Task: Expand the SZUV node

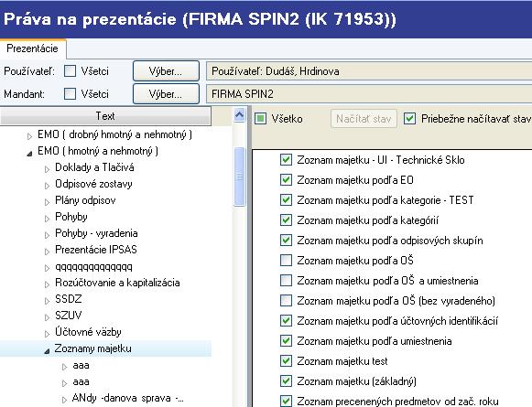Action: (x=48, y=317)
